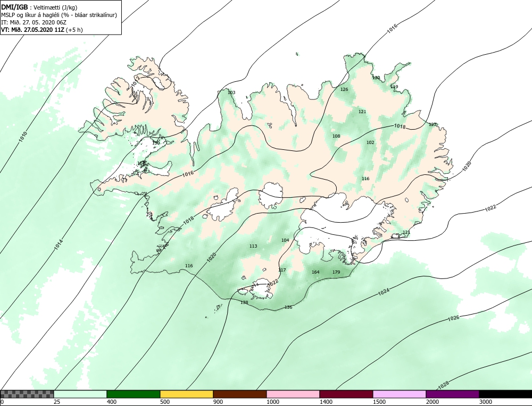
Task: Click the dark purple 2000–3000 legend swatch
Action: 453,394
